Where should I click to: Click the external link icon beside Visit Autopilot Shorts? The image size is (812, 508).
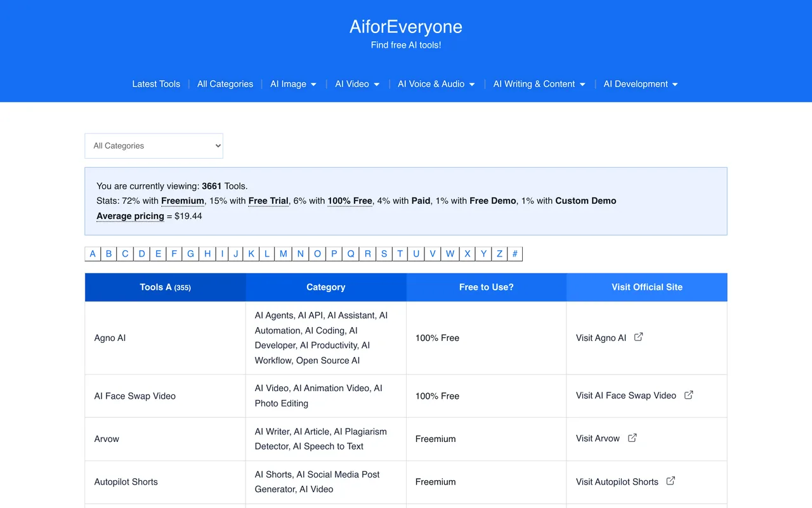pos(671,481)
